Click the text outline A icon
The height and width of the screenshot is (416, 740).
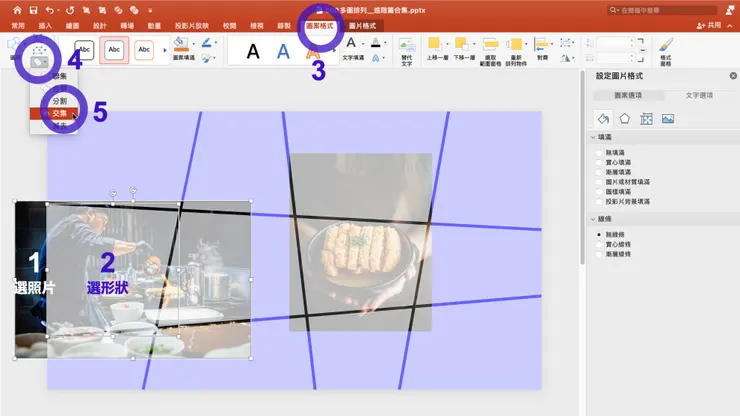coord(376,43)
